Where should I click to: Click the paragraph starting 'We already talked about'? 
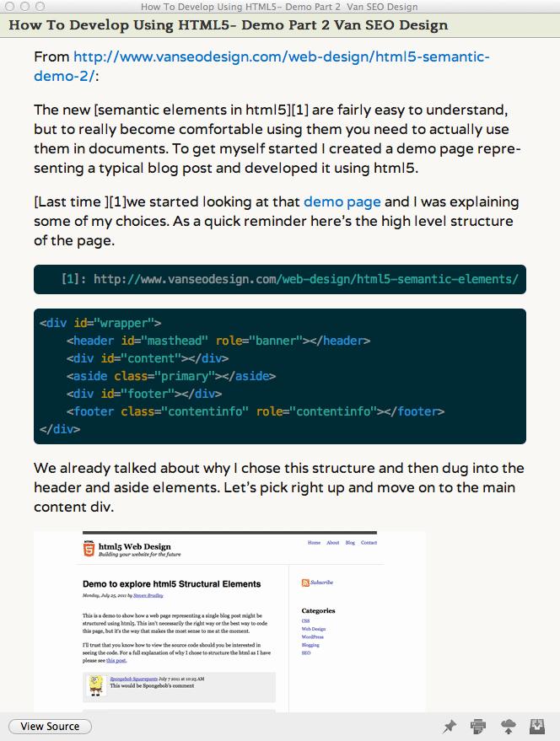pos(279,487)
